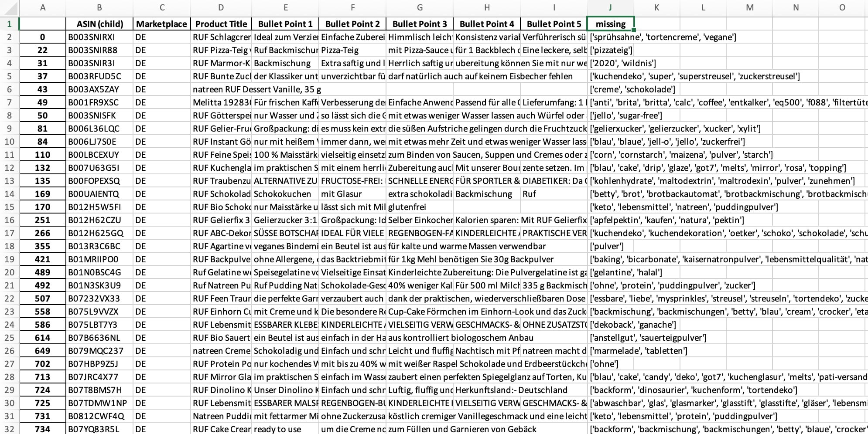This screenshot has height=434, width=868.
Task: Click cell with ASIN B003SNIRXI
Action: [x=99, y=37]
